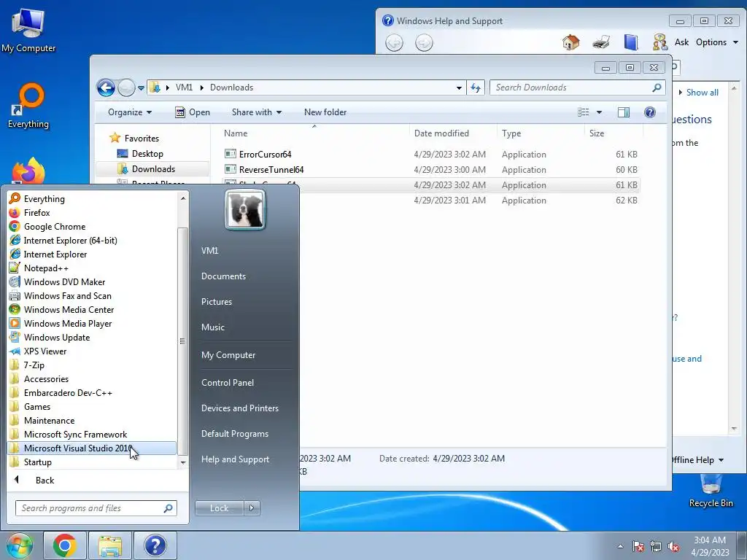Image resolution: width=747 pixels, height=560 pixels.
Task: Expand the Microsoft Visual Studio 2010 folder
Action: coord(92,448)
